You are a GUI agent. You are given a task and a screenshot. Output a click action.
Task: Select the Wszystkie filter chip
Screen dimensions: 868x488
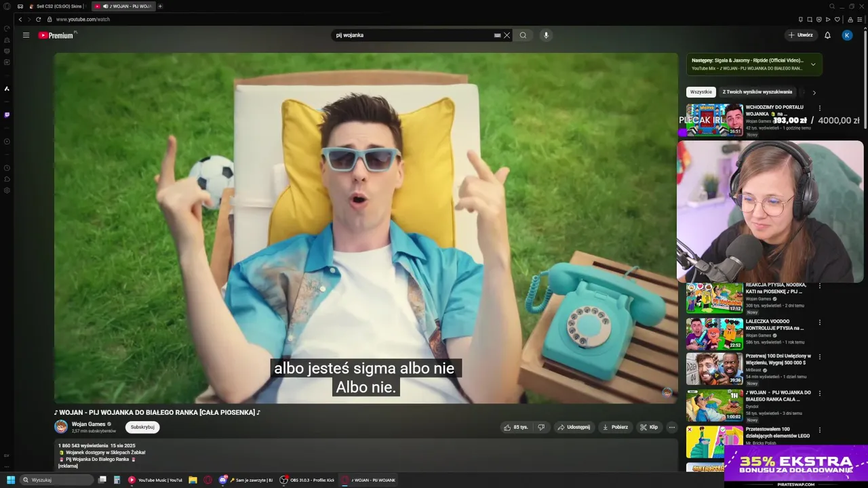[701, 91]
